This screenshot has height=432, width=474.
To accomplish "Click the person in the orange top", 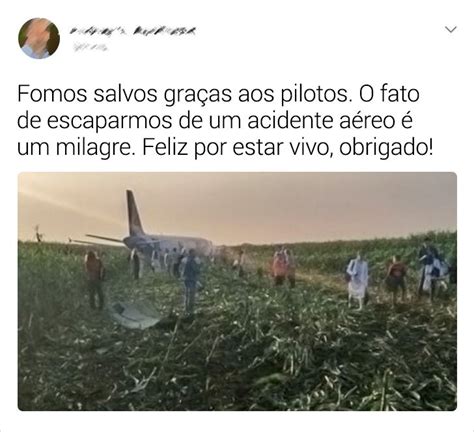I will 281,267.
